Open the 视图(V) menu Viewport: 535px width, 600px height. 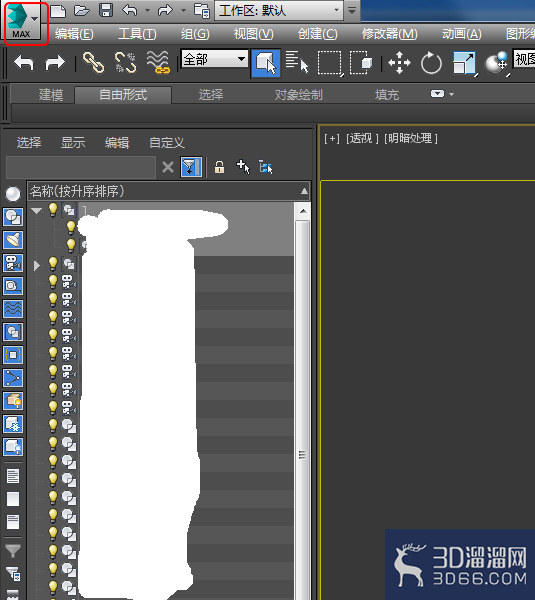(253, 34)
